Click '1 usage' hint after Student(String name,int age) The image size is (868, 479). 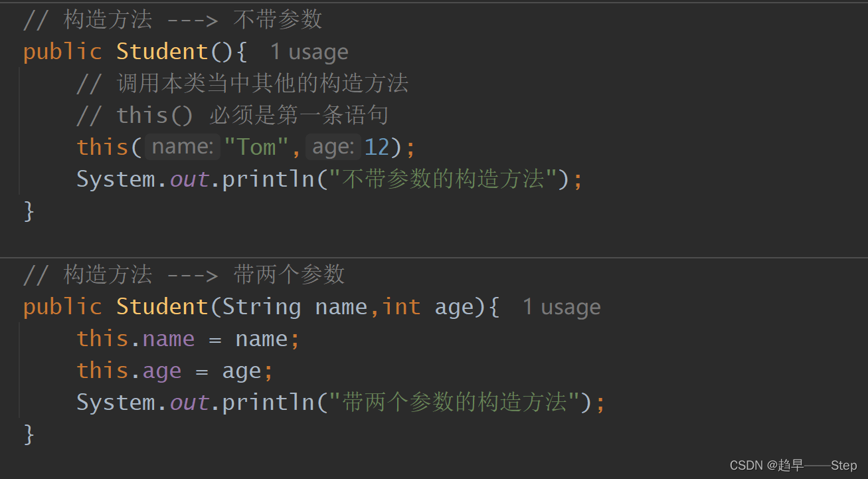tap(561, 307)
